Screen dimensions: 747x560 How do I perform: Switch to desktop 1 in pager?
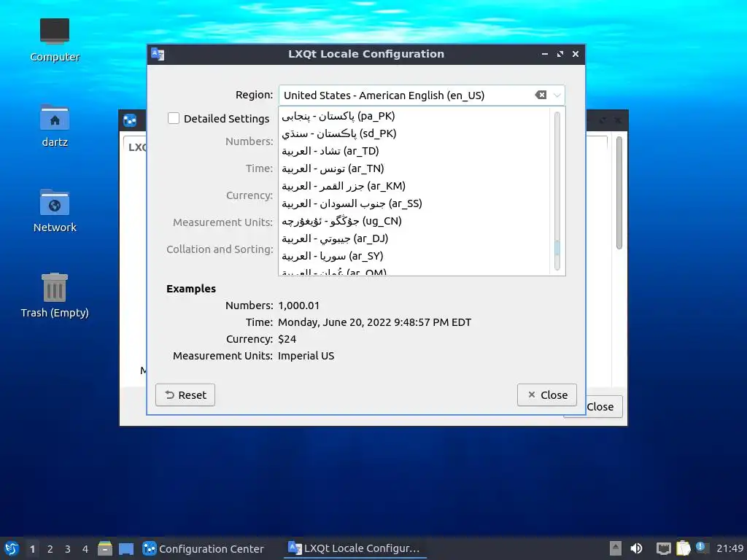point(32,549)
